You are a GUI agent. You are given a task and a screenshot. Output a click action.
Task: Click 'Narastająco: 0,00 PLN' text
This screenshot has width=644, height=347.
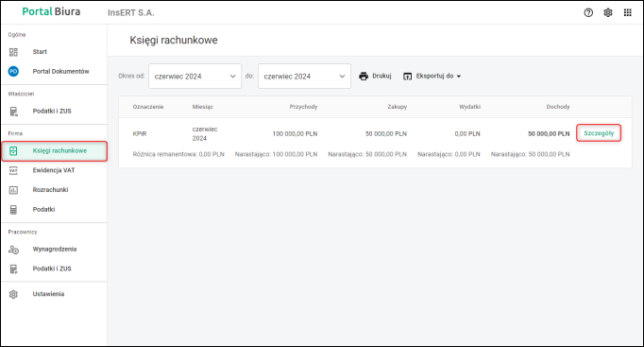click(x=449, y=154)
